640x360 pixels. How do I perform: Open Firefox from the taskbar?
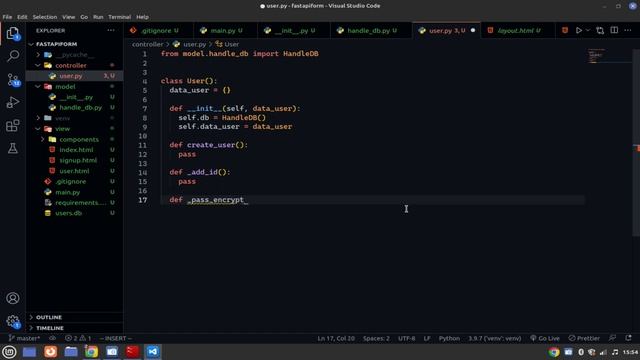tap(51, 351)
